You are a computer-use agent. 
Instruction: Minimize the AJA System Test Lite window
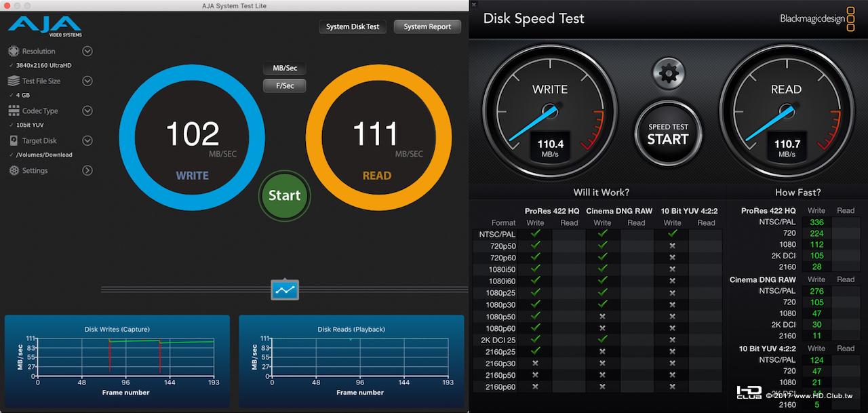tap(18, 6)
